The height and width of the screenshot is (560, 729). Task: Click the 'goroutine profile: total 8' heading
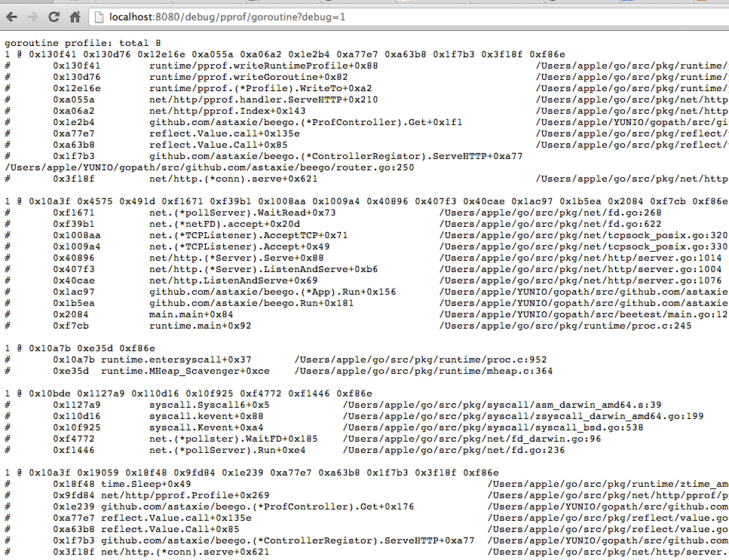point(82,43)
